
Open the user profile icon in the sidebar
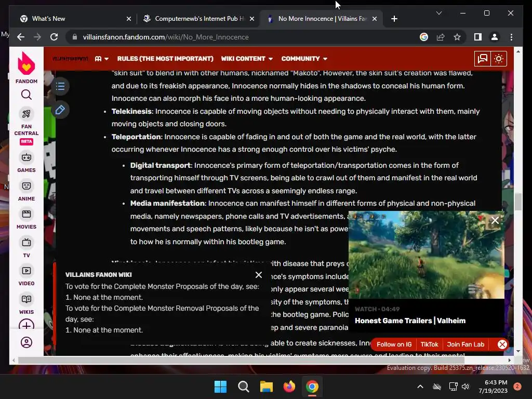pyautogui.click(x=26, y=342)
